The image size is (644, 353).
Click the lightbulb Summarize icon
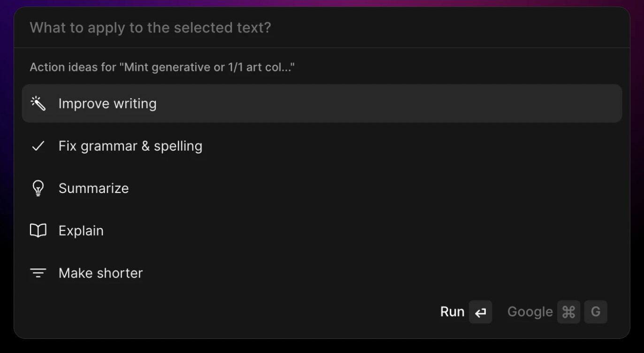click(x=38, y=188)
